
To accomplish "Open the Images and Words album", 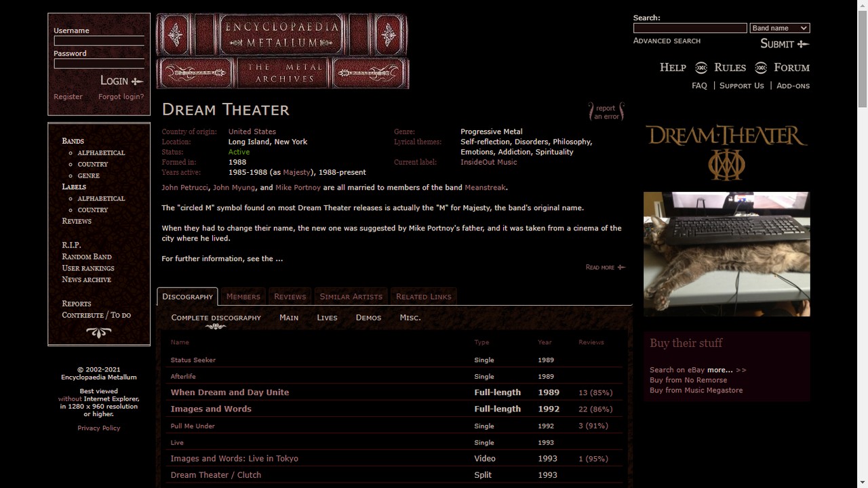I will click(211, 409).
